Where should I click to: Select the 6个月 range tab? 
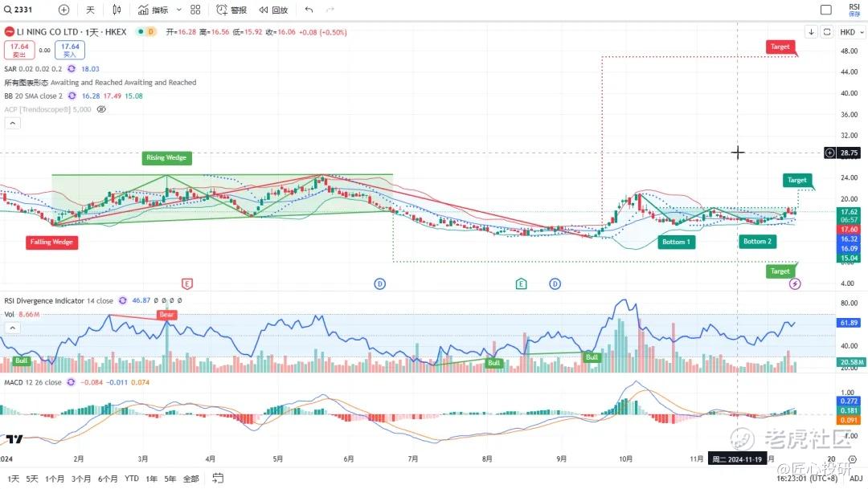coord(108,479)
